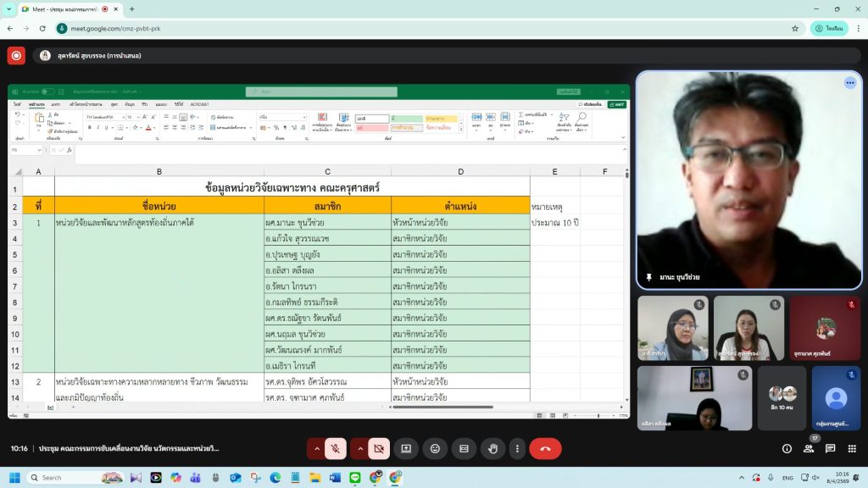Screen dimensions: 868x488
Task: Unmute the microphone in Meet
Action: [x=337, y=449]
